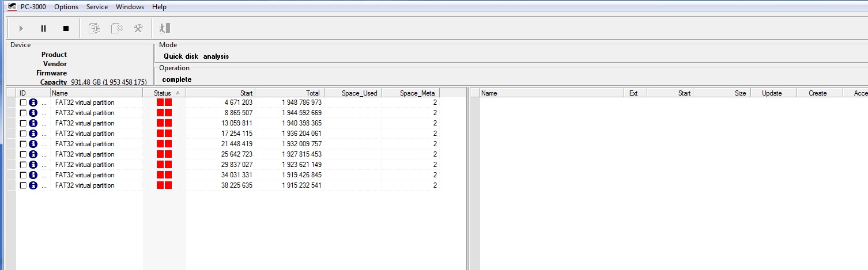
Task: Sort by the Status column header arrow
Action: 178,93
